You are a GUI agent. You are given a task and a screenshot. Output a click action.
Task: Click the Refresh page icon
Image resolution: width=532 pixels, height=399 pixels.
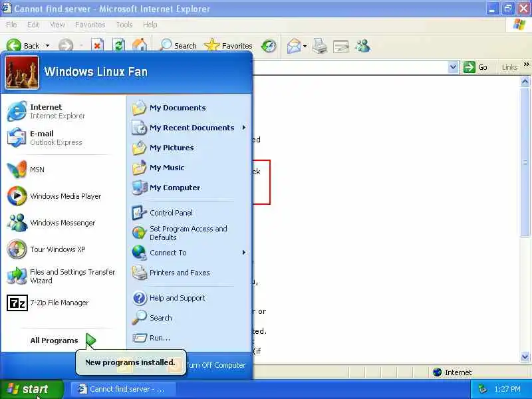118,45
